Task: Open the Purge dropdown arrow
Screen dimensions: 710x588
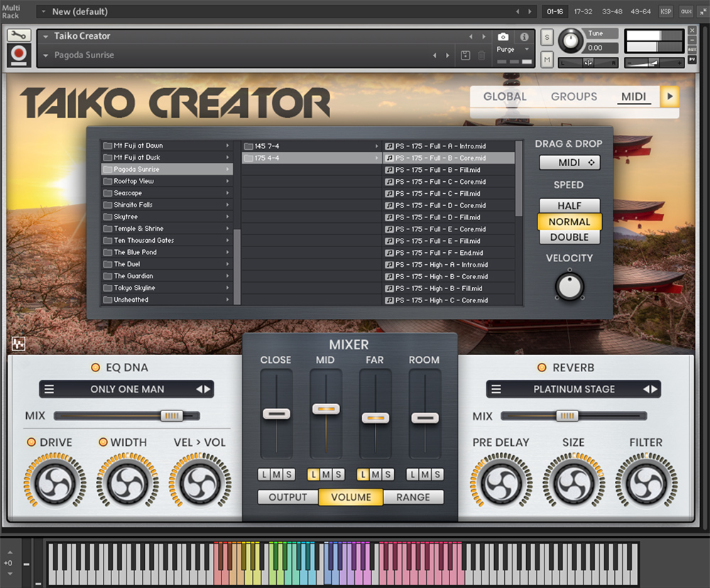Action: (x=527, y=49)
